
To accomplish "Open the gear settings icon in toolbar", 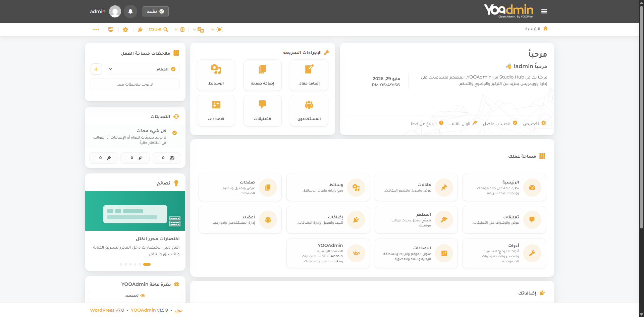I will click(x=125, y=30).
